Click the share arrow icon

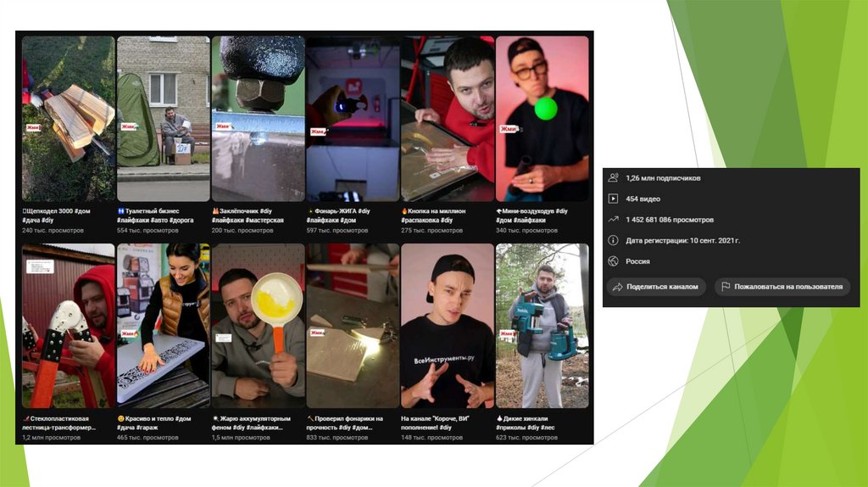pyautogui.click(x=617, y=287)
